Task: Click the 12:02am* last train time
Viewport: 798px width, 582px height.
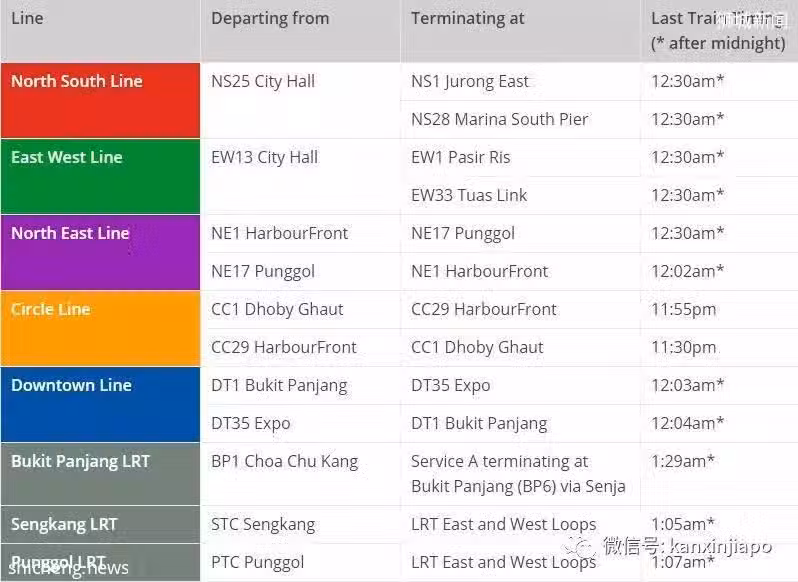Action: [x=688, y=271]
